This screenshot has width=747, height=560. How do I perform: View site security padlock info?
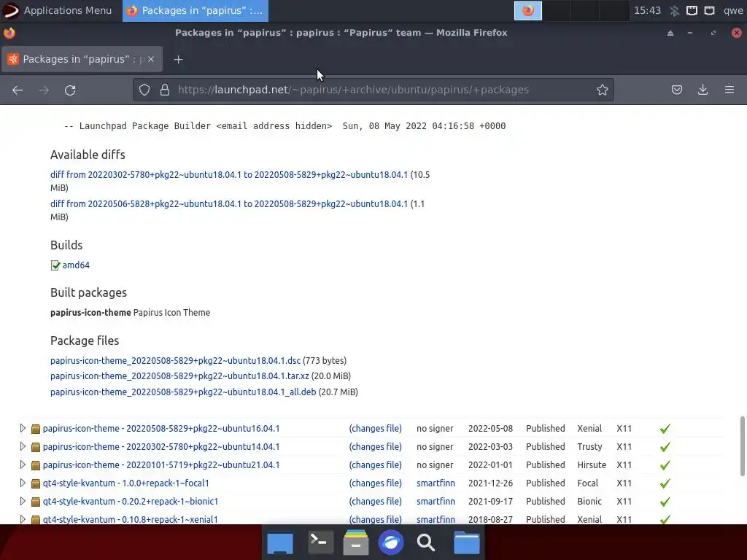[x=165, y=90]
